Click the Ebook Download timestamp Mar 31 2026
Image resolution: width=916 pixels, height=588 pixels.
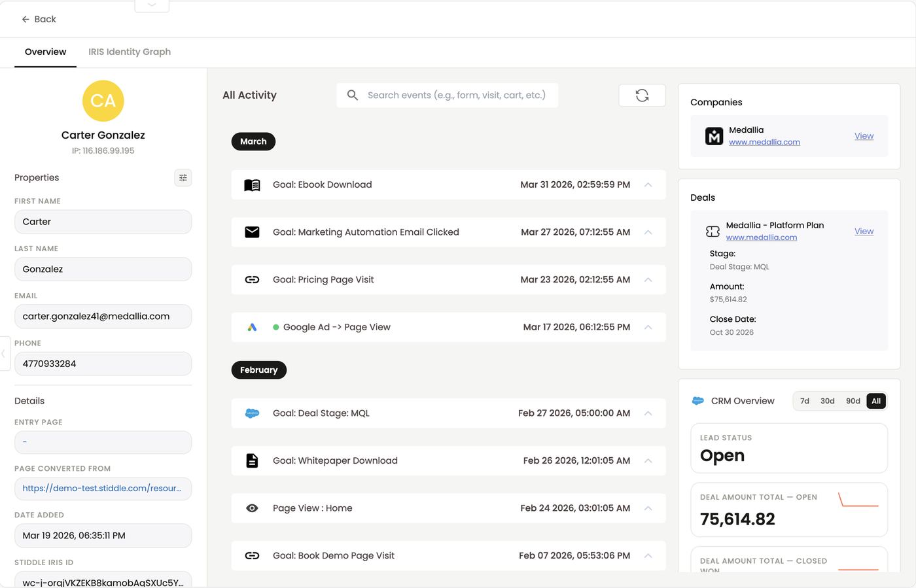click(575, 185)
